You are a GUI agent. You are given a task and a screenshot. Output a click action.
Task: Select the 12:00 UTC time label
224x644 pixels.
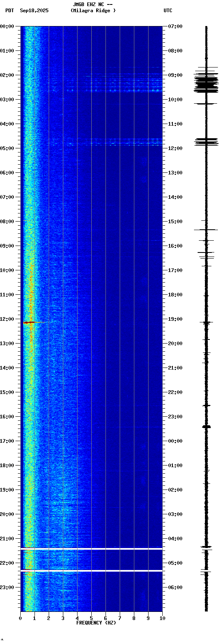(x=175, y=148)
